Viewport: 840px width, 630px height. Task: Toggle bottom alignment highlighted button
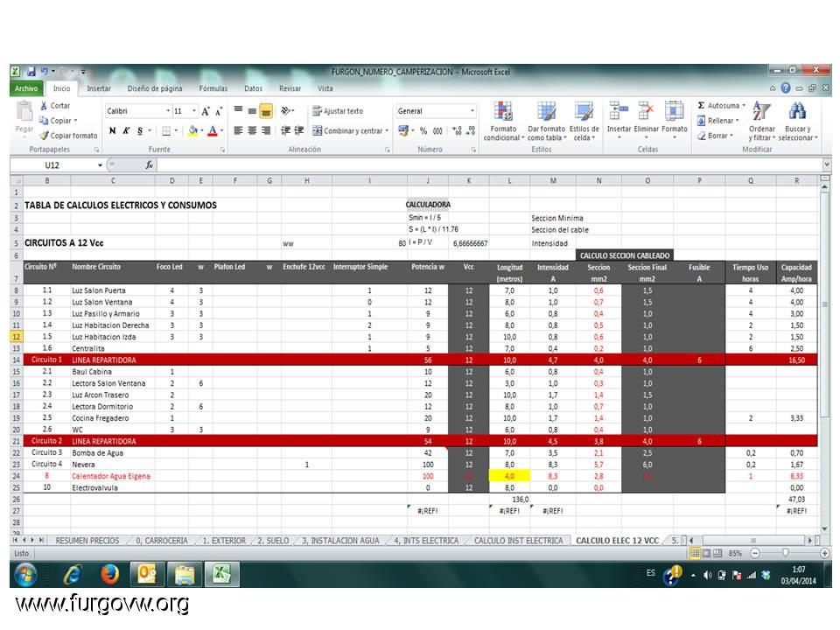coord(266,111)
